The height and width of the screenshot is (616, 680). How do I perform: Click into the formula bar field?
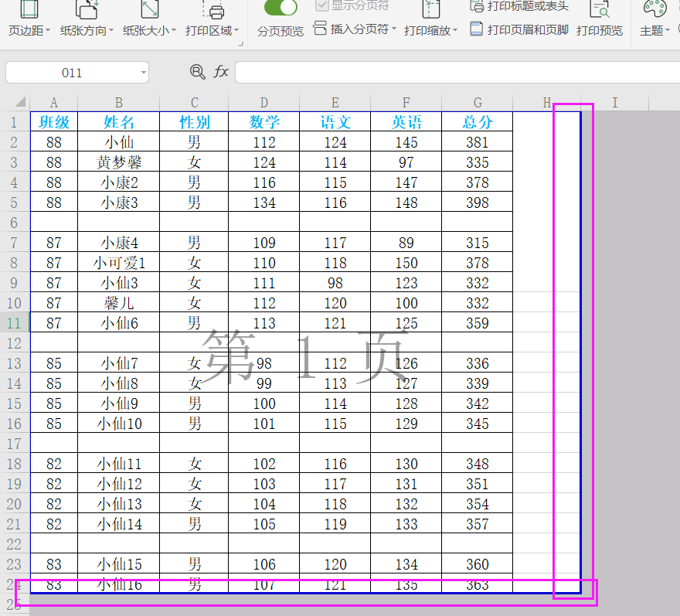457,72
